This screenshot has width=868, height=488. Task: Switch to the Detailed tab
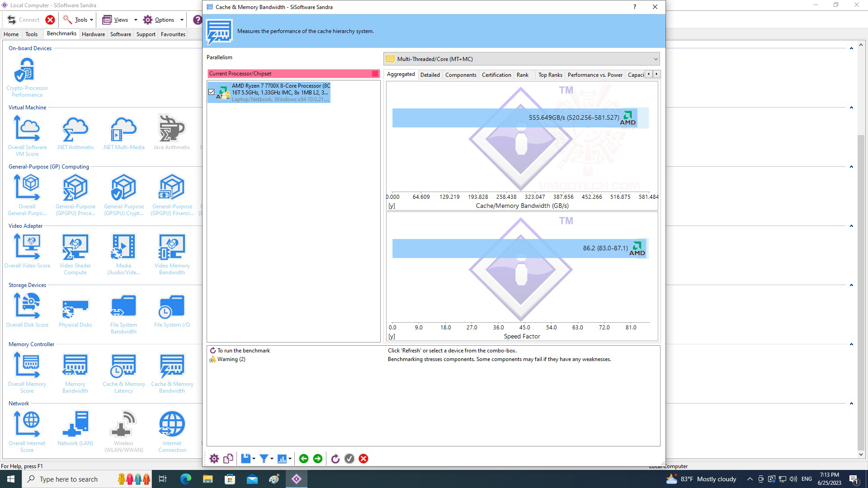point(429,75)
